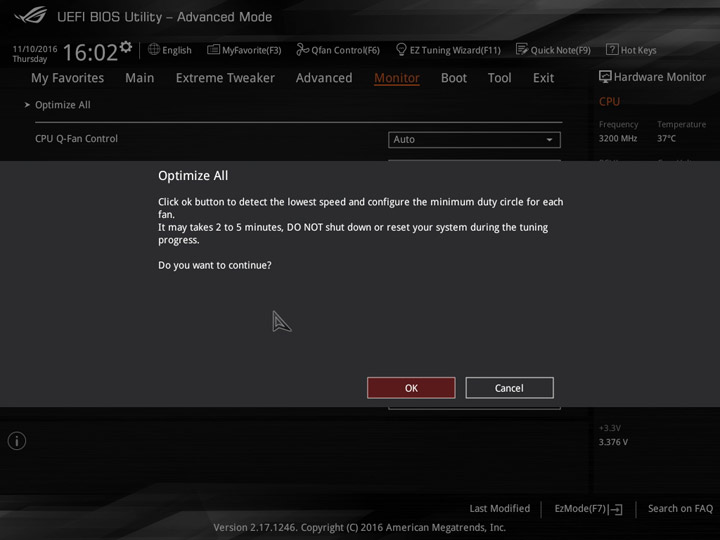
Task: Click the 37°C temperature value
Action: point(666,138)
